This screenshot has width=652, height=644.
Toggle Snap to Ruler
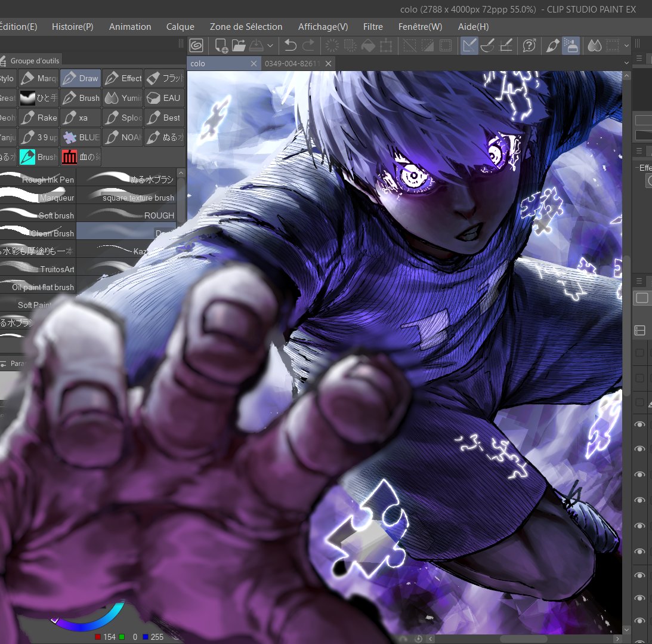point(469,45)
